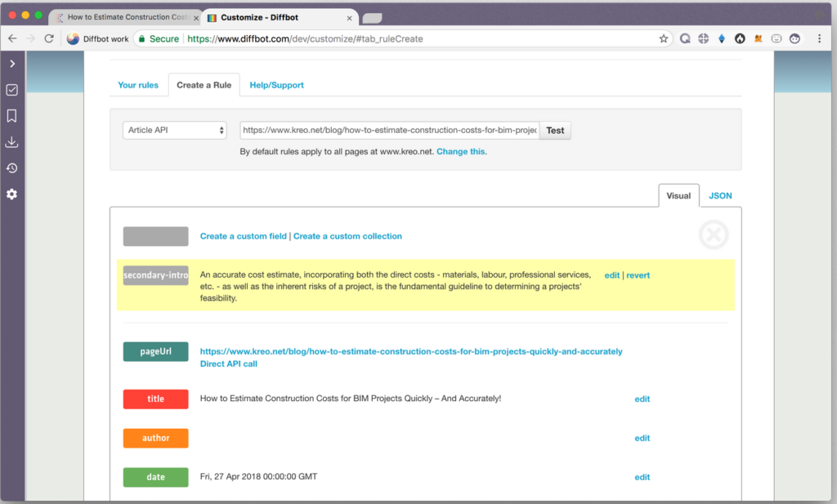Click the flame extension icon in toolbar
Image resolution: width=837 pixels, height=504 pixels.
click(x=740, y=38)
